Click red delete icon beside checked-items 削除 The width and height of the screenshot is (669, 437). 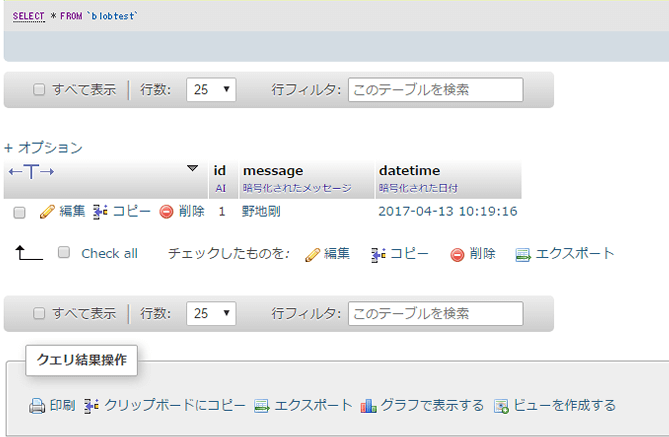click(x=457, y=255)
